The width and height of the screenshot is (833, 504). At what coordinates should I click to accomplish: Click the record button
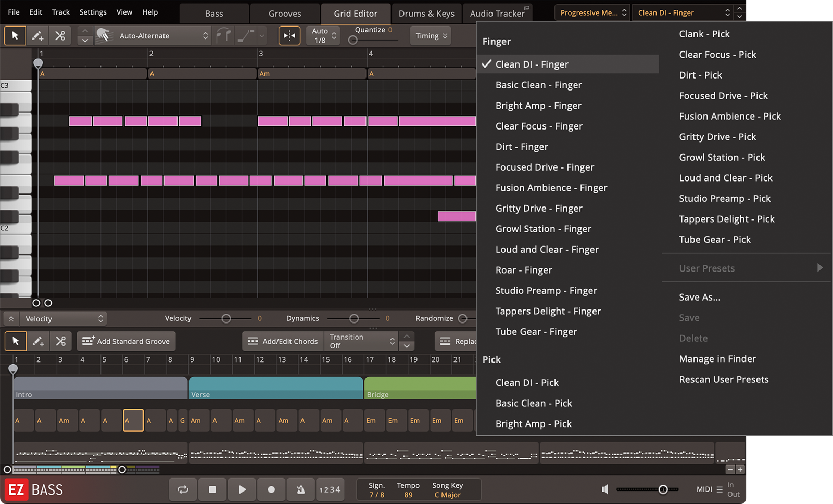click(x=271, y=489)
